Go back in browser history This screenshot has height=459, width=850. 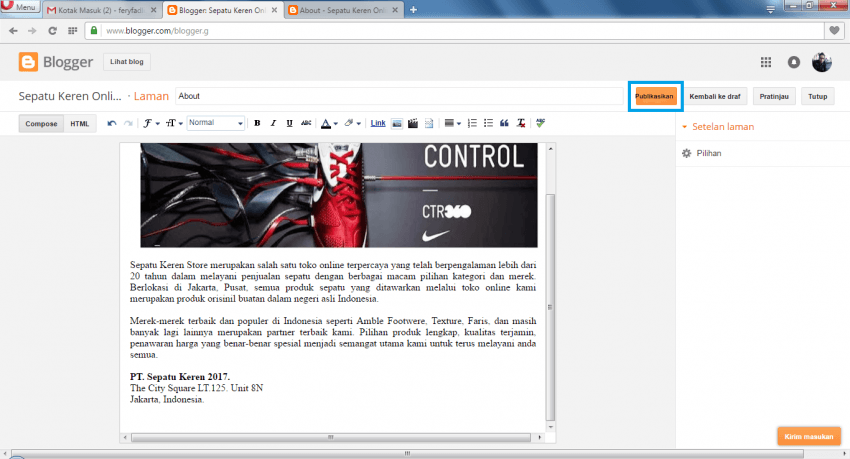click(x=13, y=31)
